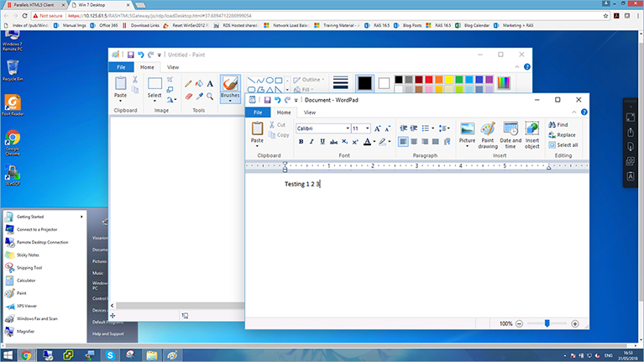Open the Paint line Size button

tap(341, 82)
